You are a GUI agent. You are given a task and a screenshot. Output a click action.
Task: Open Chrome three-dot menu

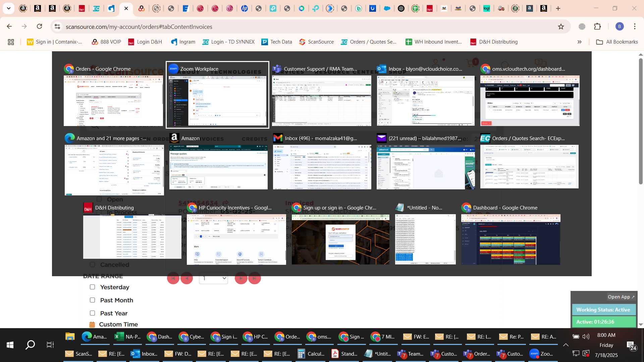(635, 26)
